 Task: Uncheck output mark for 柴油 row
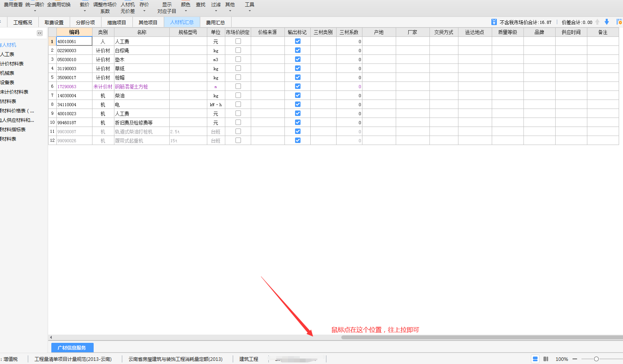[x=298, y=95]
